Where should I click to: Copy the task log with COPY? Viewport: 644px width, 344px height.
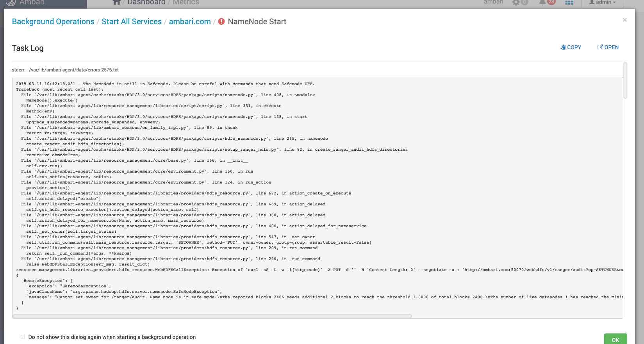[x=571, y=47]
